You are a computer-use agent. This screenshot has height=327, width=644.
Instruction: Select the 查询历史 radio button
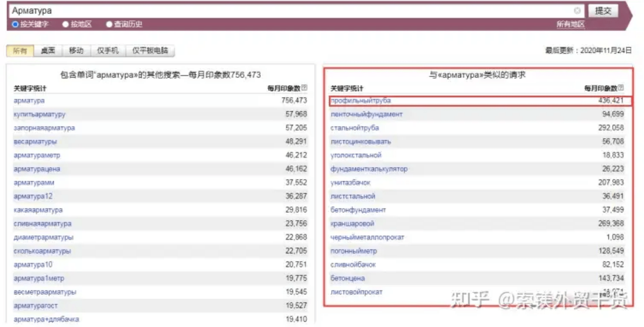[109, 24]
